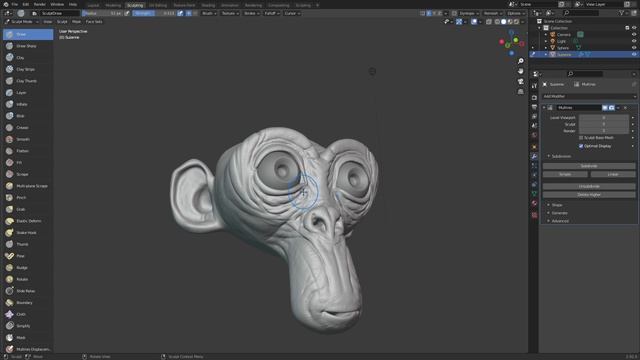Open the Mask menu in viewport header
This screenshot has height=360, width=640.
click(x=76, y=22)
